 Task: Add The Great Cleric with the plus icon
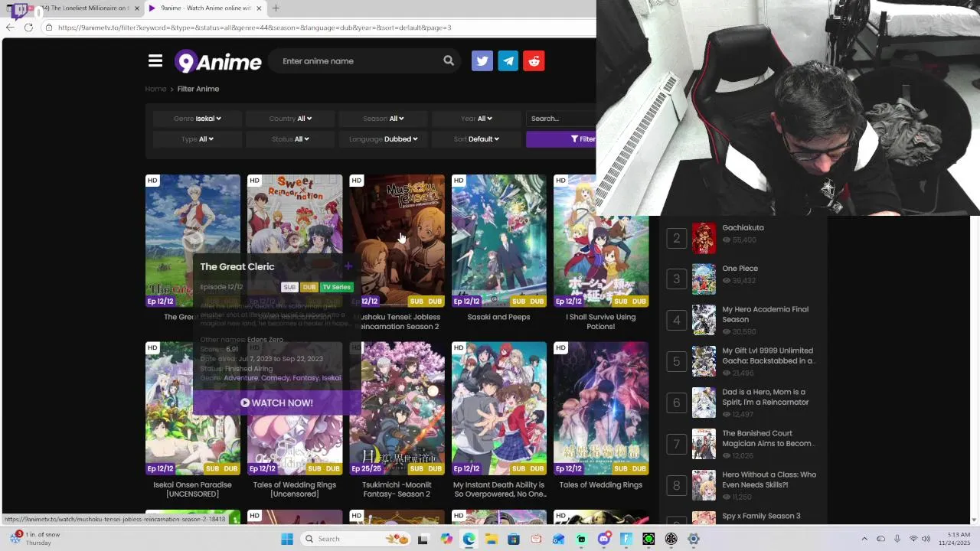348,266
